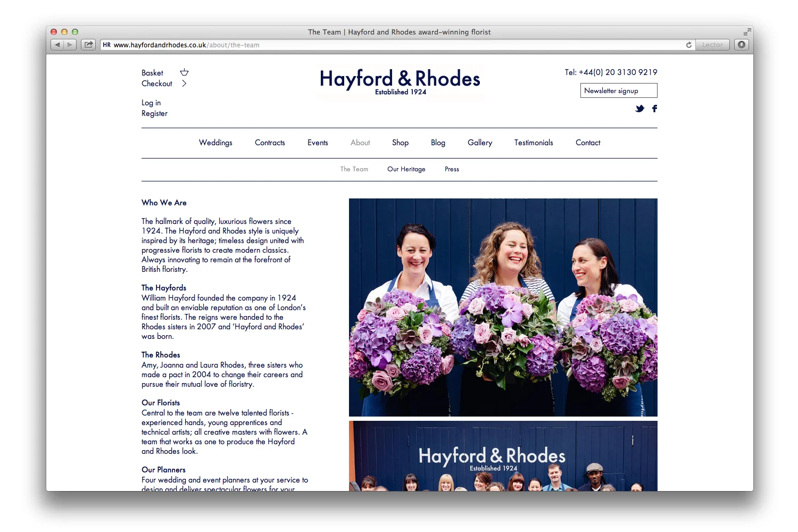
Task: Click the Who We Are heading
Action: (164, 203)
